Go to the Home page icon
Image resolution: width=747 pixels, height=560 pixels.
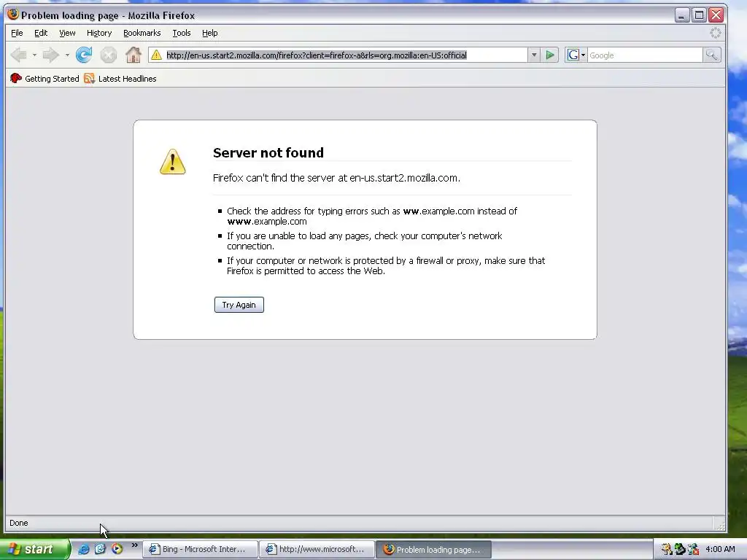tap(133, 55)
